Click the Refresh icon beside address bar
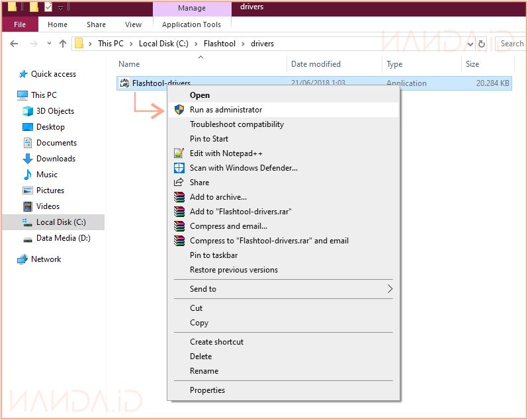528x420 pixels. (x=482, y=44)
